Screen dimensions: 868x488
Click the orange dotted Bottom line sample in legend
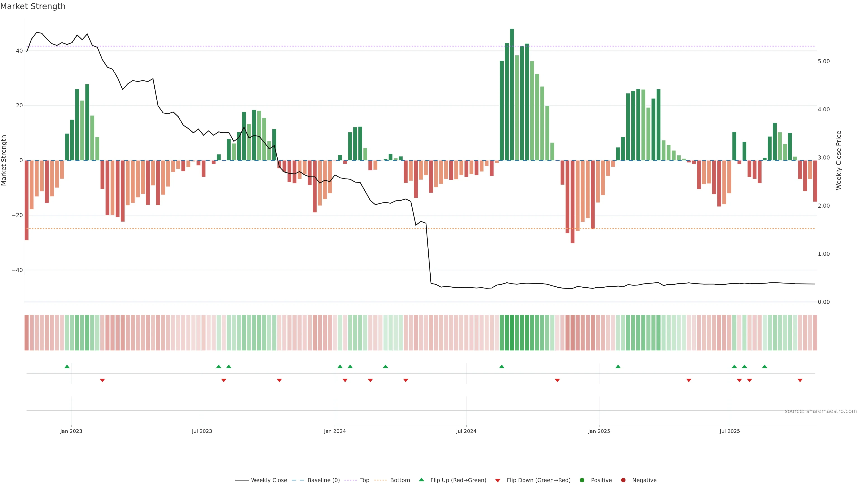(380, 480)
